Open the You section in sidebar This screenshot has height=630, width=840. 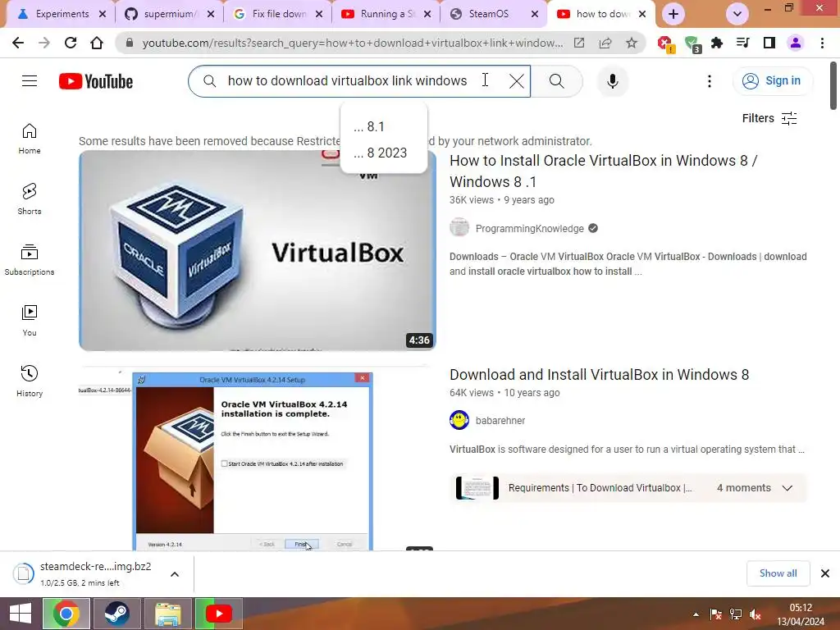pos(30,321)
